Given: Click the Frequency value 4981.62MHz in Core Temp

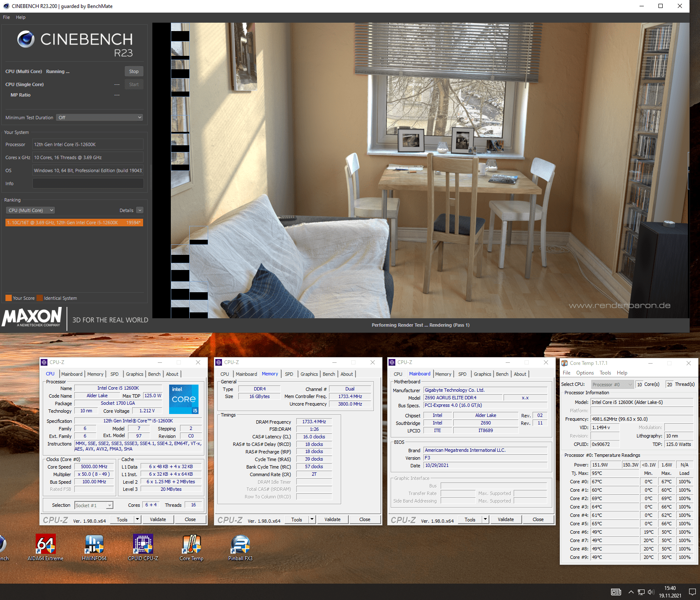Looking at the screenshot, I should tap(642, 419).
